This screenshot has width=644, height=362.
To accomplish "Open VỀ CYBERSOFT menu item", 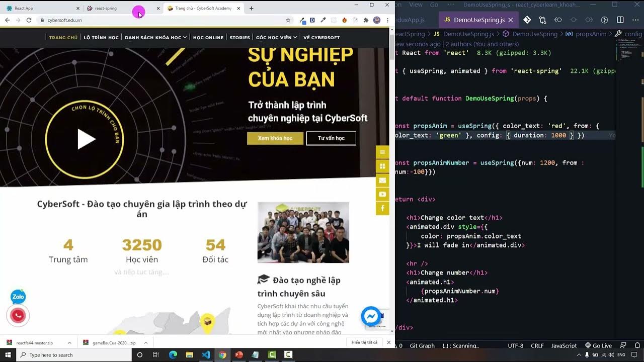I will coord(321,38).
